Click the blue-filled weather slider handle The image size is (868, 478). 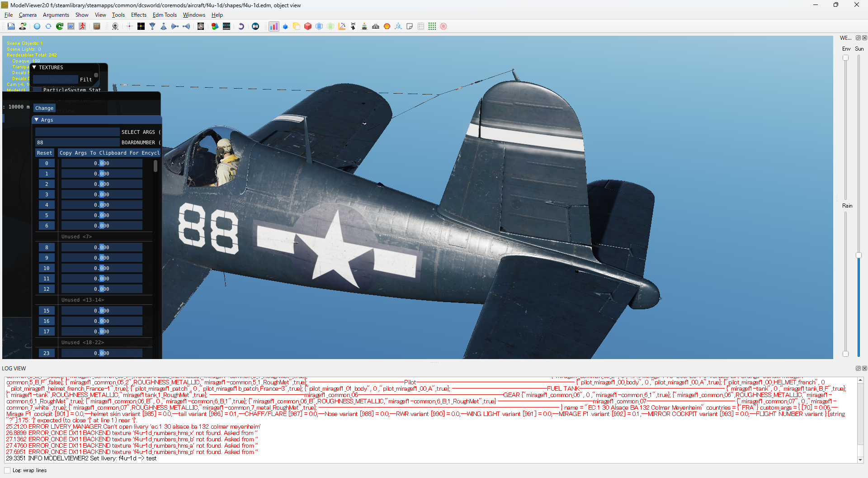(x=859, y=256)
